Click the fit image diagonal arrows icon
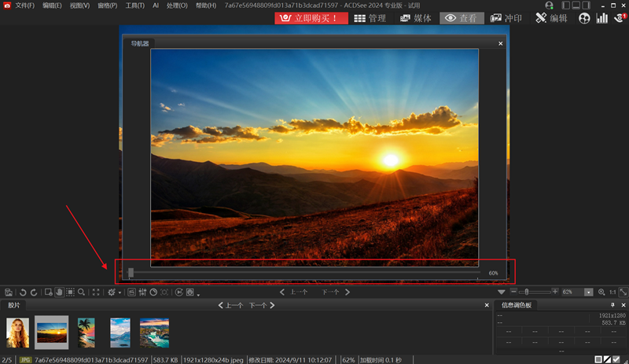The width and height of the screenshot is (629, 364). (x=623, y=292)
